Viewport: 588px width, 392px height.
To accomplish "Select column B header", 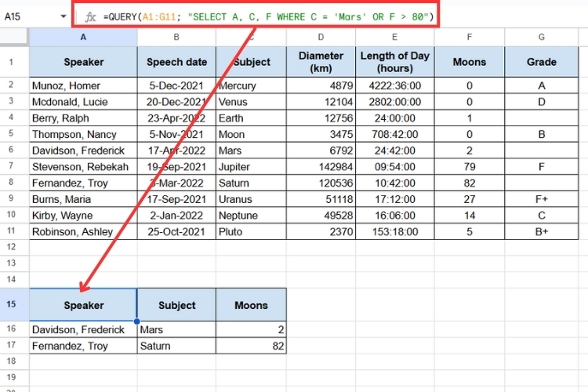I will point(176,37).
